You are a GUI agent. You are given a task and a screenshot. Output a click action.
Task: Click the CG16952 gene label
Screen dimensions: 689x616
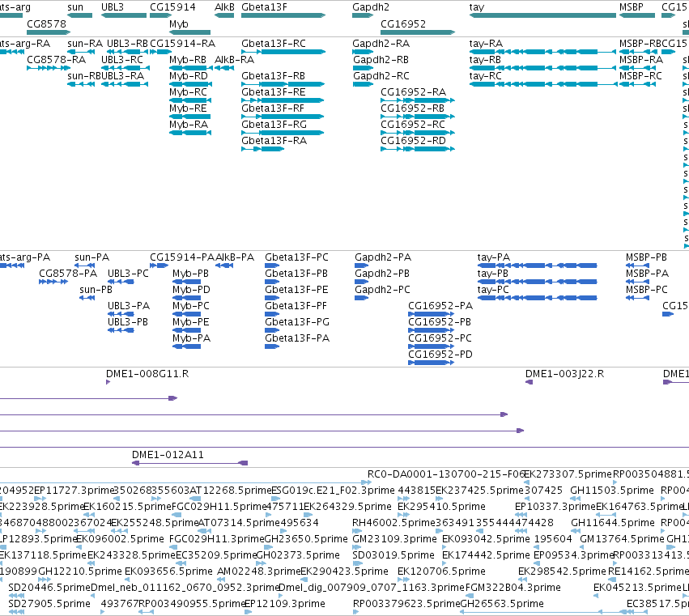[x=403, y=23]
